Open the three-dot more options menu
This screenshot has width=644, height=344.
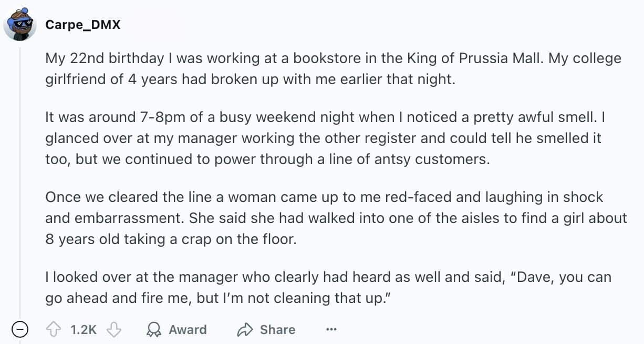click(331, 330)
